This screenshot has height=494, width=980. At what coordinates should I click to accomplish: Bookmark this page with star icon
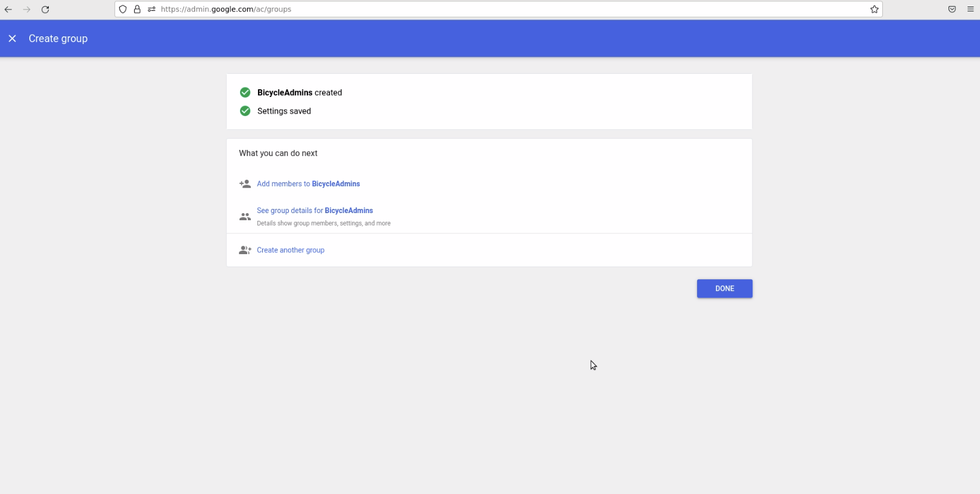(875, 10)
